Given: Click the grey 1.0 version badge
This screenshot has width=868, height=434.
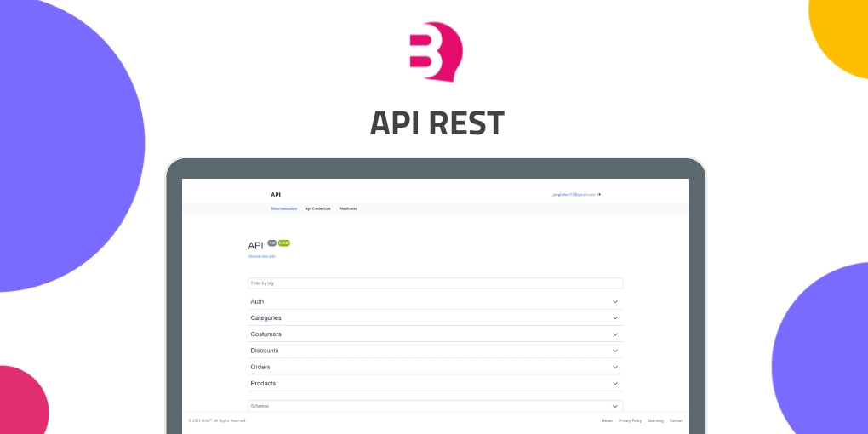Looking at the screenshot, I should click(x=272, y=243).
